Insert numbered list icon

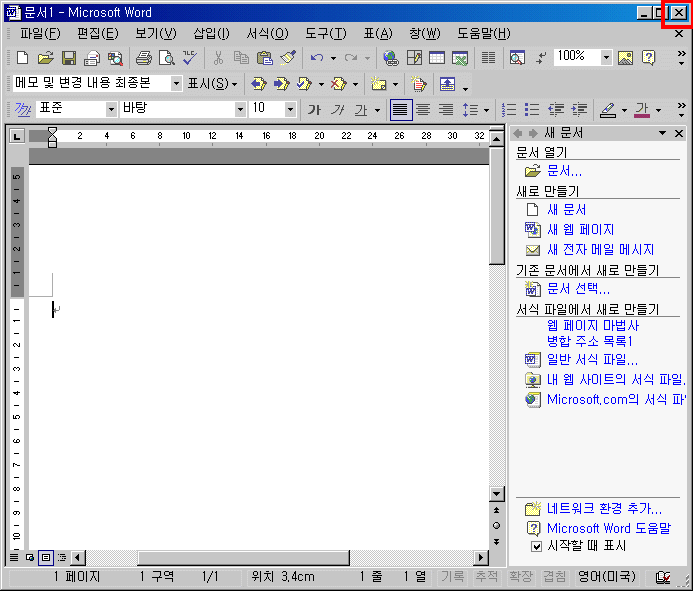[509, 110]
